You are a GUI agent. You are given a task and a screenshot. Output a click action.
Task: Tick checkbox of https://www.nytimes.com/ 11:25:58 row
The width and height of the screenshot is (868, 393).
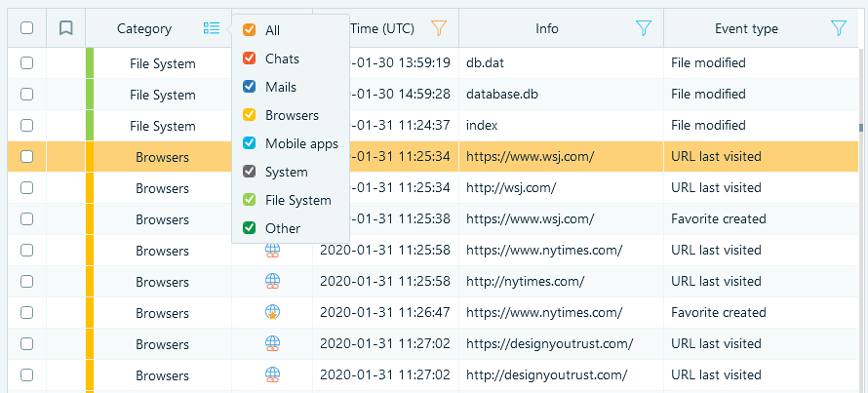tap(26, 251)
